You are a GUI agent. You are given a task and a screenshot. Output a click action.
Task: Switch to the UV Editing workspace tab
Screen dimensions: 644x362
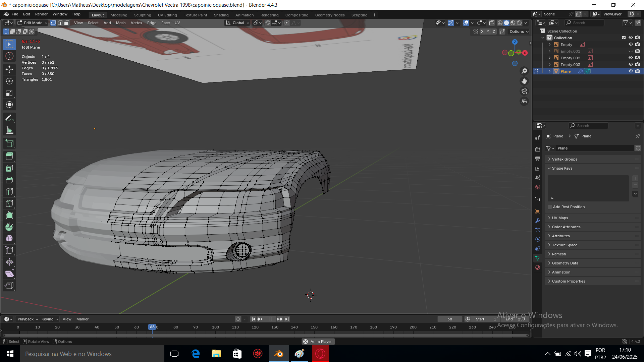click(x=167, y=15)
